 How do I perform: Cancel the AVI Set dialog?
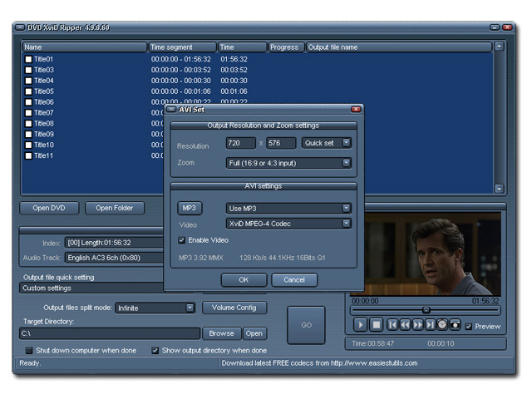tap(294, 280)
